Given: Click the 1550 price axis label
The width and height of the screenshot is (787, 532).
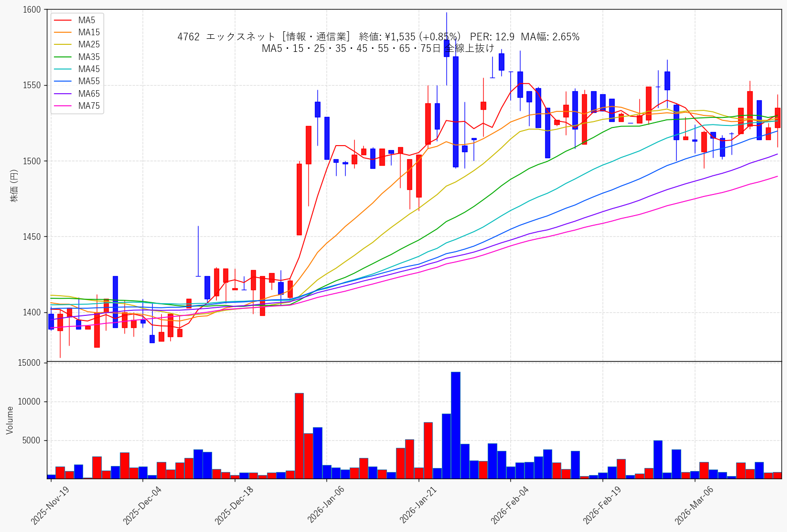Looking at the screenshot, I should point(32,85).
